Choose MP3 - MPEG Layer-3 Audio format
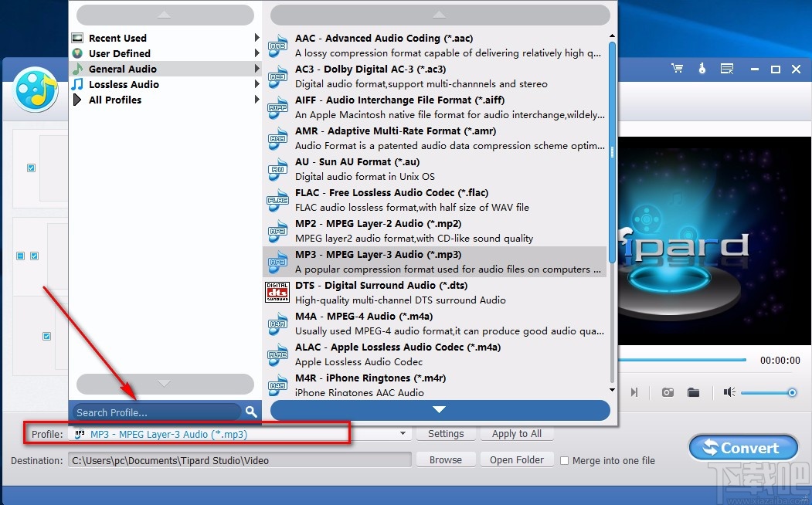The image size is (812, 505). coord(435,262)
